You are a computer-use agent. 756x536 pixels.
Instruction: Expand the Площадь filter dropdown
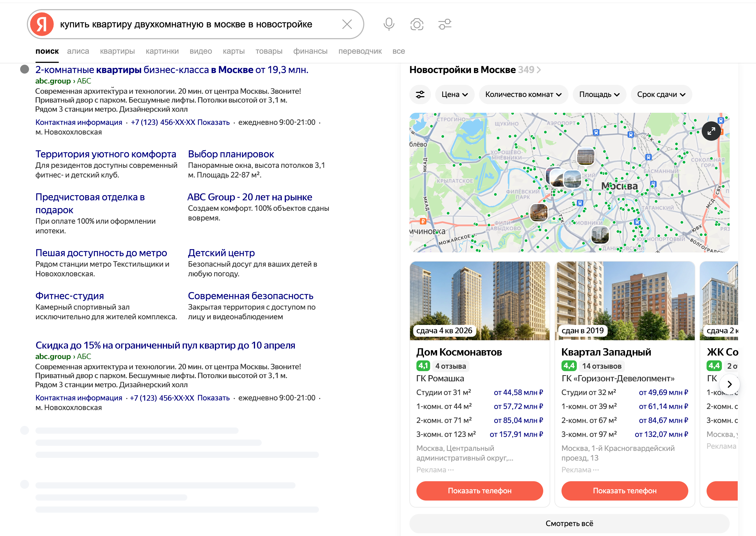pos(600,95)
